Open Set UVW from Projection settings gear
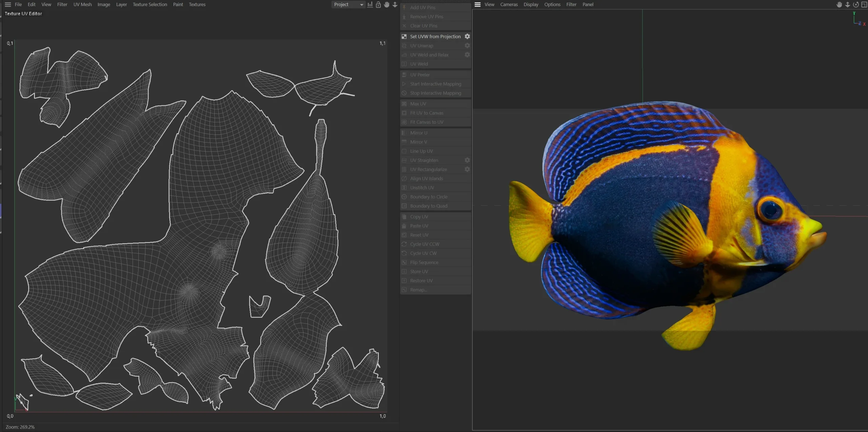 point(467,36)
